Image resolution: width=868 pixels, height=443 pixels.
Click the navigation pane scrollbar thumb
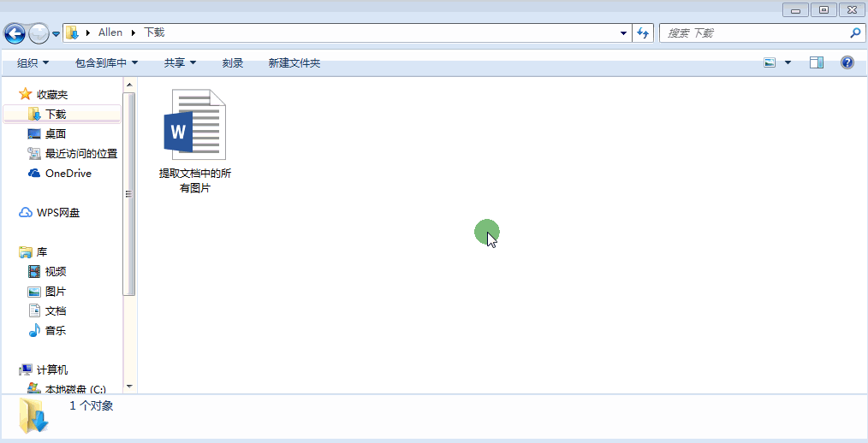tap(129, 194)
